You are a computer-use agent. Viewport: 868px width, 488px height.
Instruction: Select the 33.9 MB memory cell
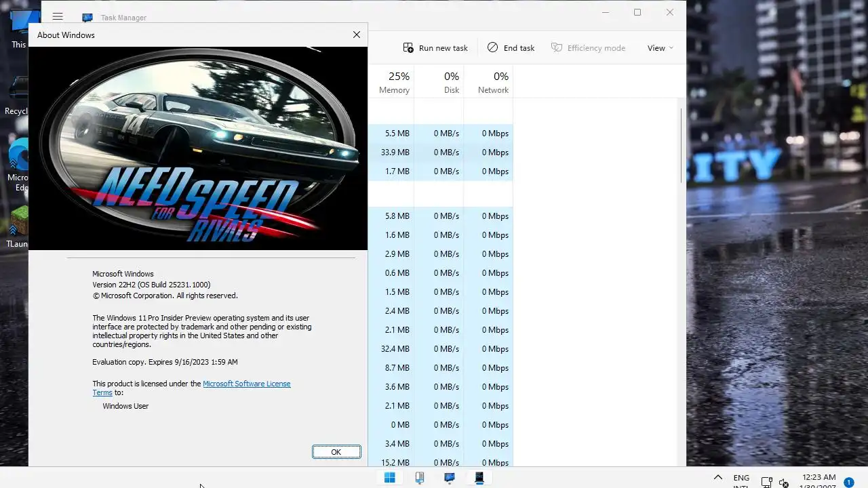tap(391, 152)
